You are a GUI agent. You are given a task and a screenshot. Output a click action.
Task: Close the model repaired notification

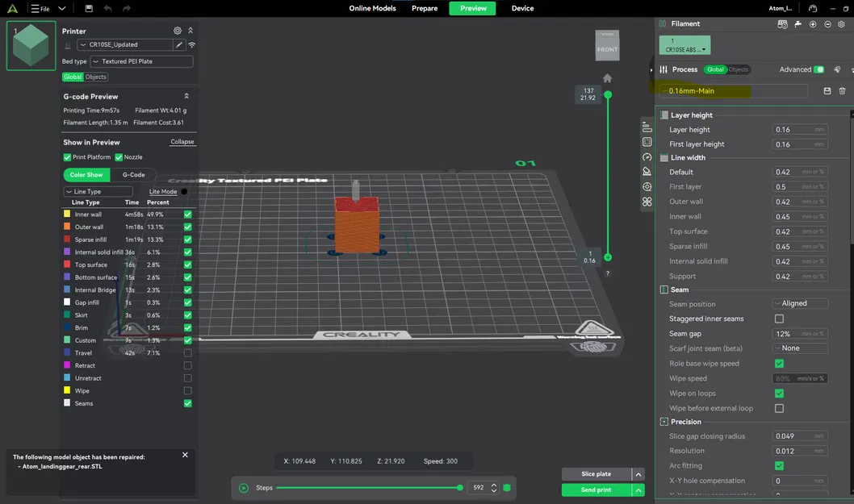pyautogui.click(x=185, y=455)
